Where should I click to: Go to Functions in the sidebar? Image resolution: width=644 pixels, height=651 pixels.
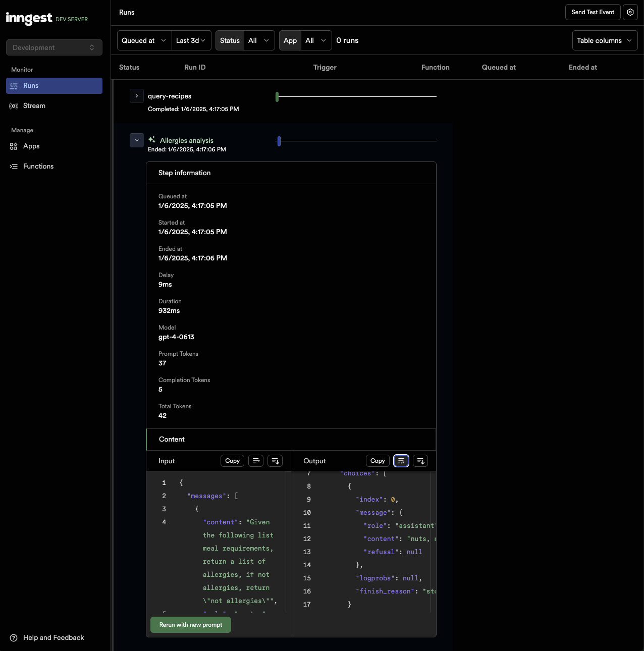click(38, 167)
